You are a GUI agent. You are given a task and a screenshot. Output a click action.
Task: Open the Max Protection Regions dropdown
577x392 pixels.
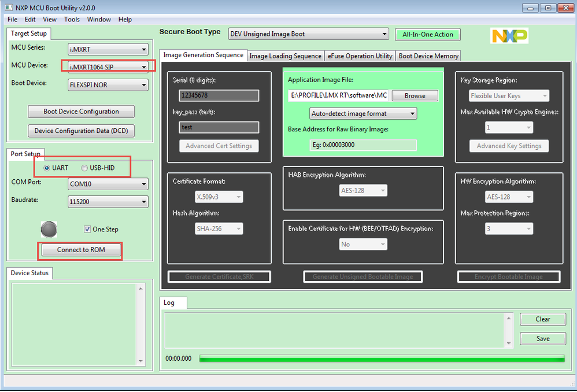(509, 228)
